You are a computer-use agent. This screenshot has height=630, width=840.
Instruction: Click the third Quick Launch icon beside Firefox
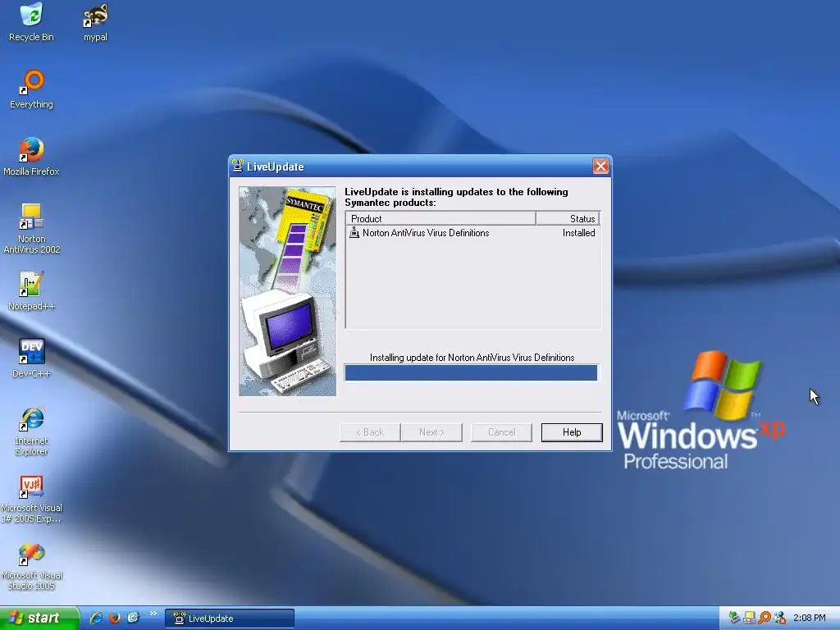(133, 618)
